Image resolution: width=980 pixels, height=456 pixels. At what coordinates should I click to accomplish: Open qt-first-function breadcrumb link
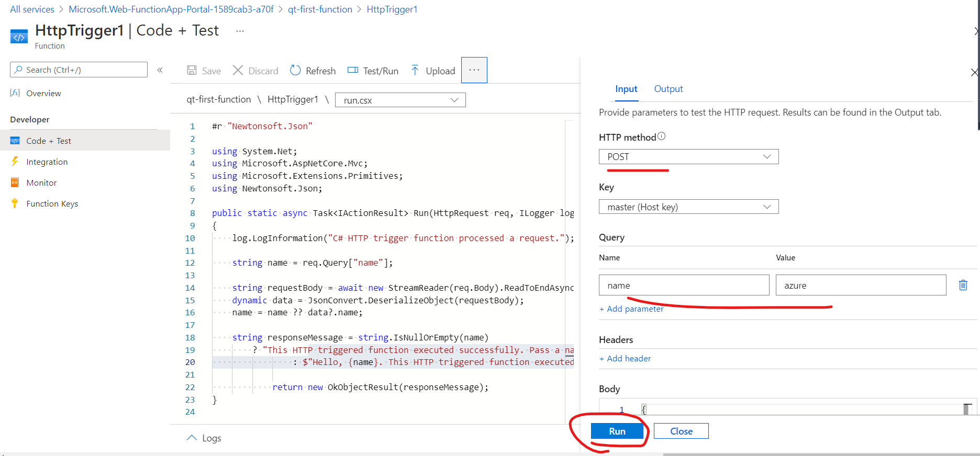(320, 9)
